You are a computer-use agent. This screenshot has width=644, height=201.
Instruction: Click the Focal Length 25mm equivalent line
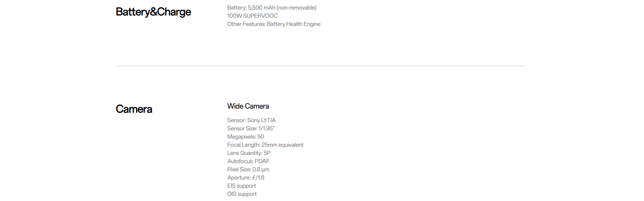pos(265,145)
